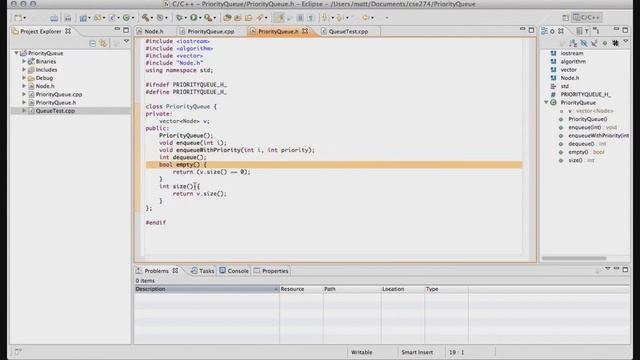Open the Project Explorer view menu
The height and width of the screenshot is (360, 640).
click(x=127, y=41)
